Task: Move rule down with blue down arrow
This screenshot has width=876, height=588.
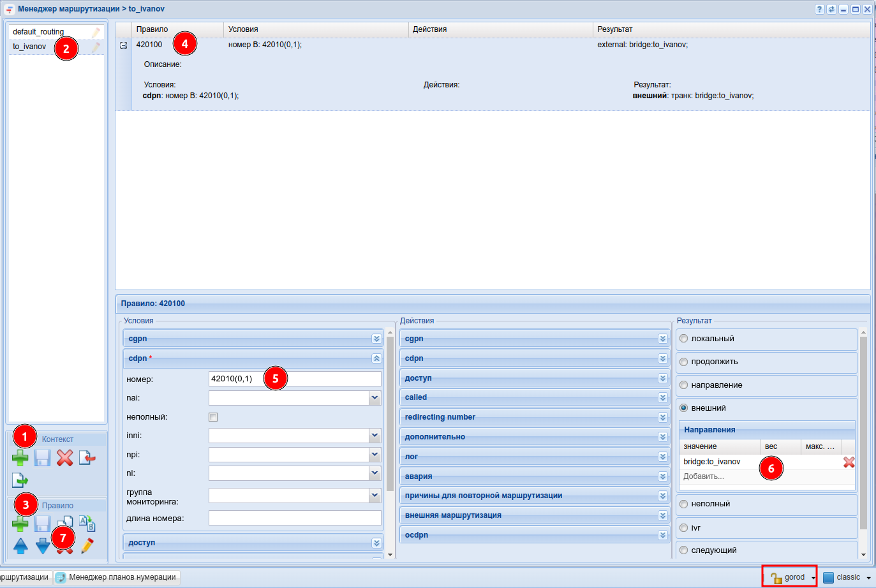Action: click(43, 546)
